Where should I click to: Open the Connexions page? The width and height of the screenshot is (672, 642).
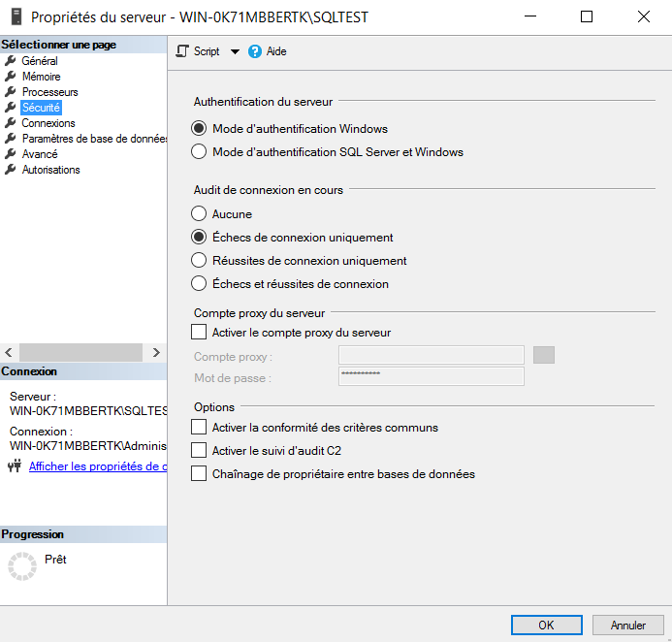(x=48, y=123)
